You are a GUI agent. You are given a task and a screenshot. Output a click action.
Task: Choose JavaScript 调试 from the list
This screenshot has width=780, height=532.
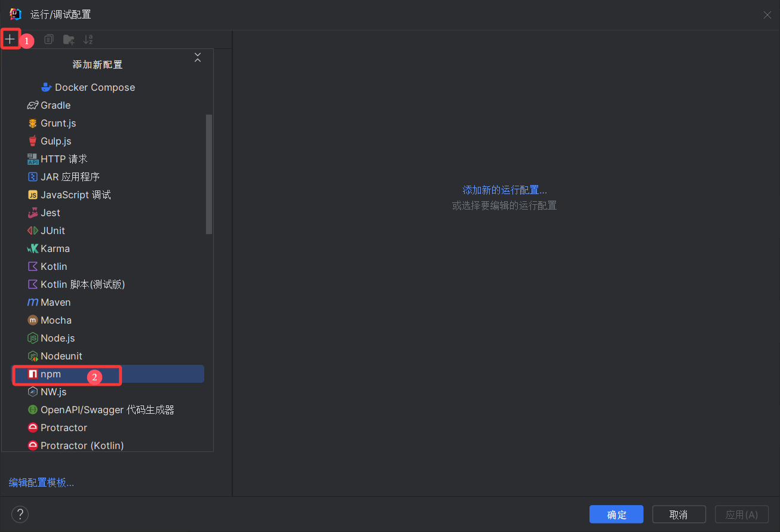(x=76, y=195)
